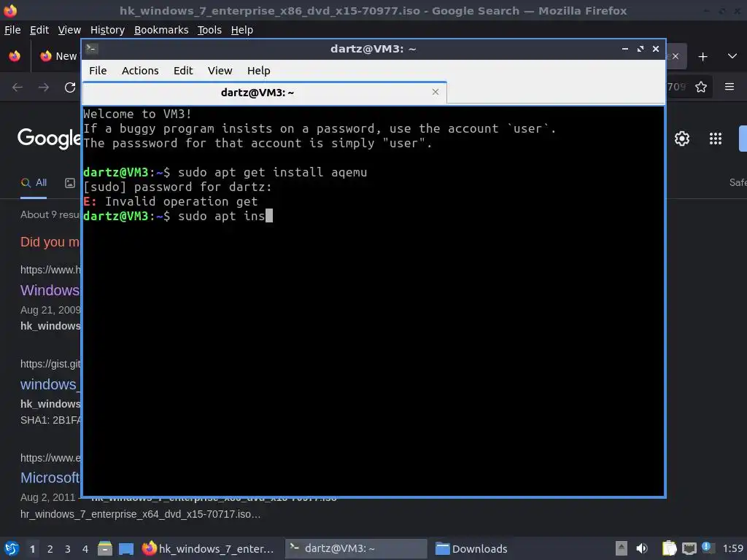Screen dimensions: 747x560
Task: Open Firefox View menu
Action: pyautogui.click(x=69, y=30)
